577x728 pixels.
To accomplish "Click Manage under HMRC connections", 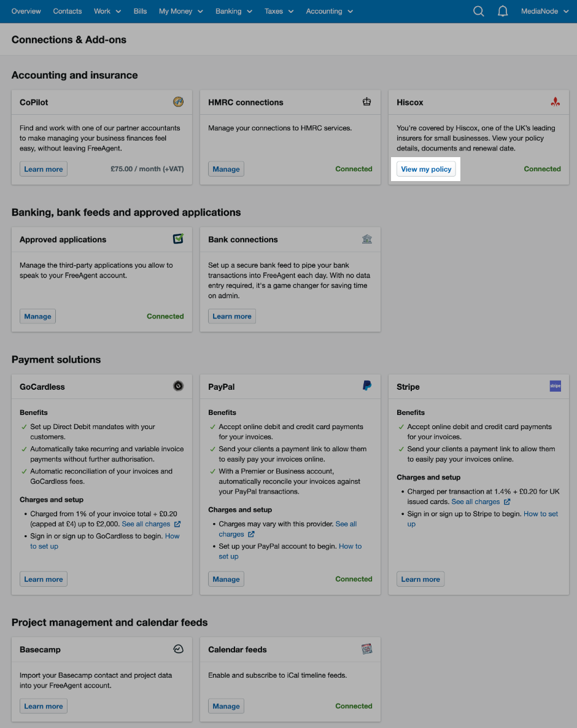I will coord(226,169).
